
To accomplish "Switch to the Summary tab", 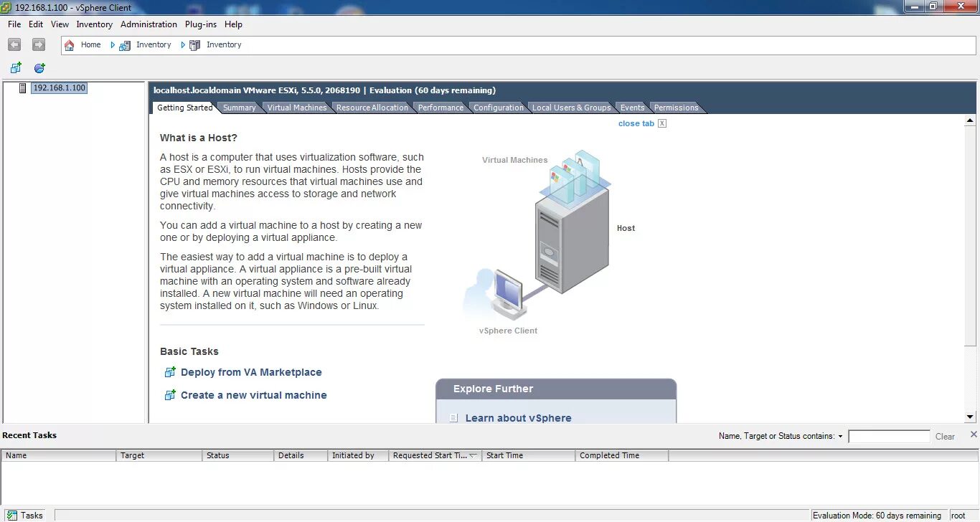I will [239, 108].
